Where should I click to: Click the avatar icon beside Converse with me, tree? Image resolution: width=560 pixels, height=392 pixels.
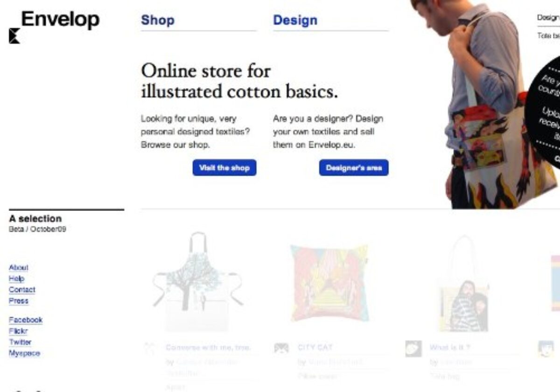pos(149,348)
